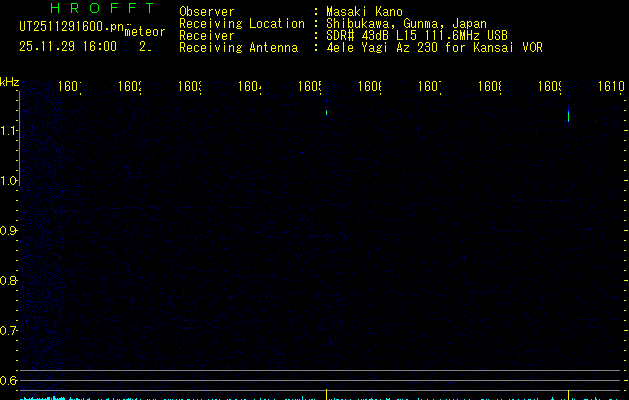Select the receiver text SDR# 43dB L15 111.6MHz USB
Viewport: 629px width, 400px height.
tap(417, 35)
